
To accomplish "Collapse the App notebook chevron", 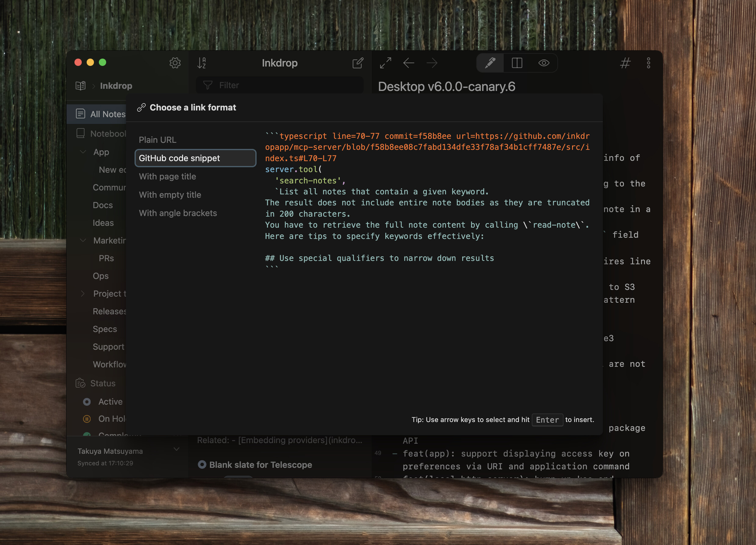I will [83, 152].
